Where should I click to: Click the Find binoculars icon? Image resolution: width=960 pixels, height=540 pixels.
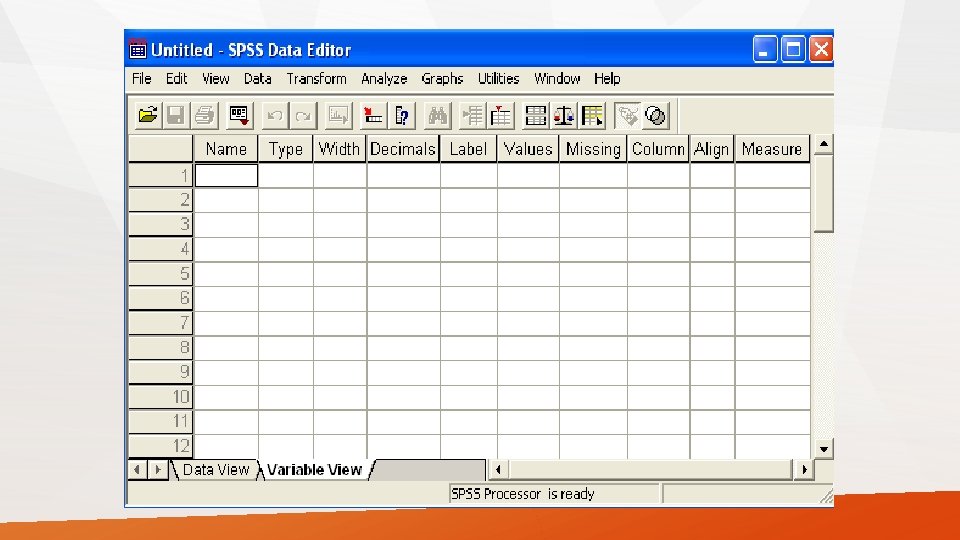click(437, 115)
